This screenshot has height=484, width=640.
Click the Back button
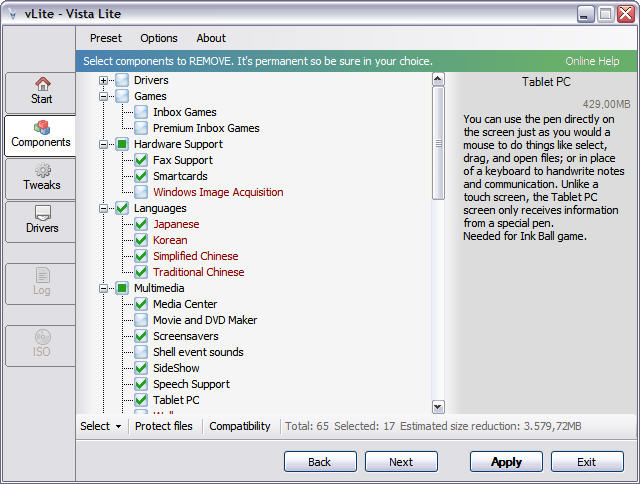[320, 462]
